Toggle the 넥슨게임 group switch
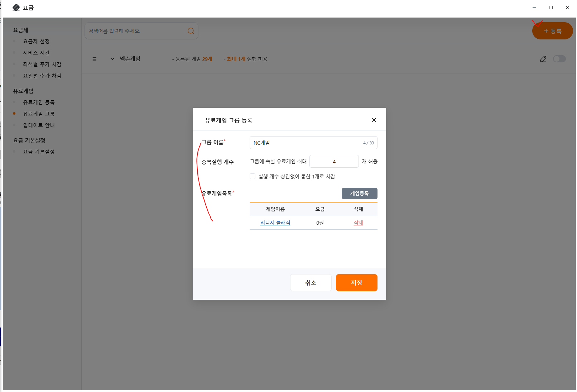The width and height of the screenshot is (577, 392). click(x=559, y=59)
